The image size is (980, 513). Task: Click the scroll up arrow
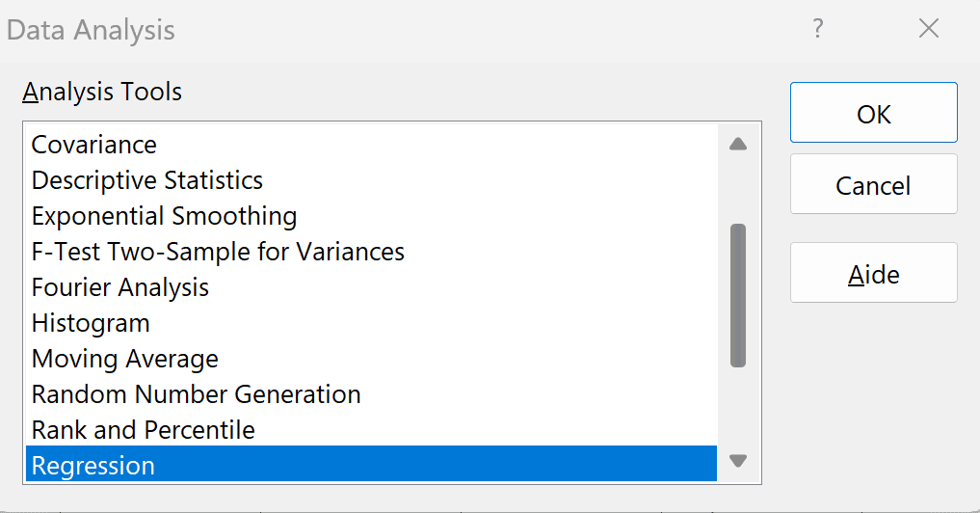[738, 145]
